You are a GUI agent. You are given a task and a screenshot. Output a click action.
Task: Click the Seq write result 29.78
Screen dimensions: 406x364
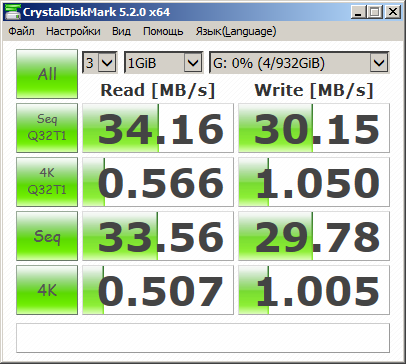314,236
